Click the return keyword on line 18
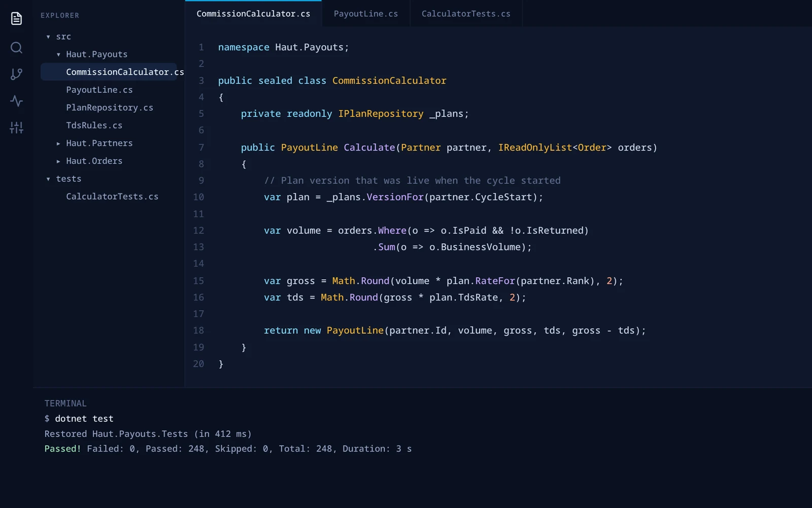 point(281,331)
